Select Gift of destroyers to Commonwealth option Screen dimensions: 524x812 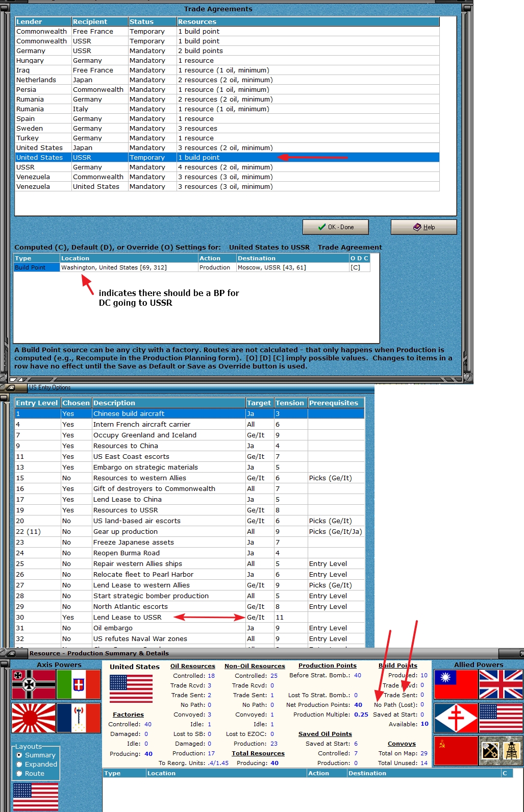(x=190, y=488)
